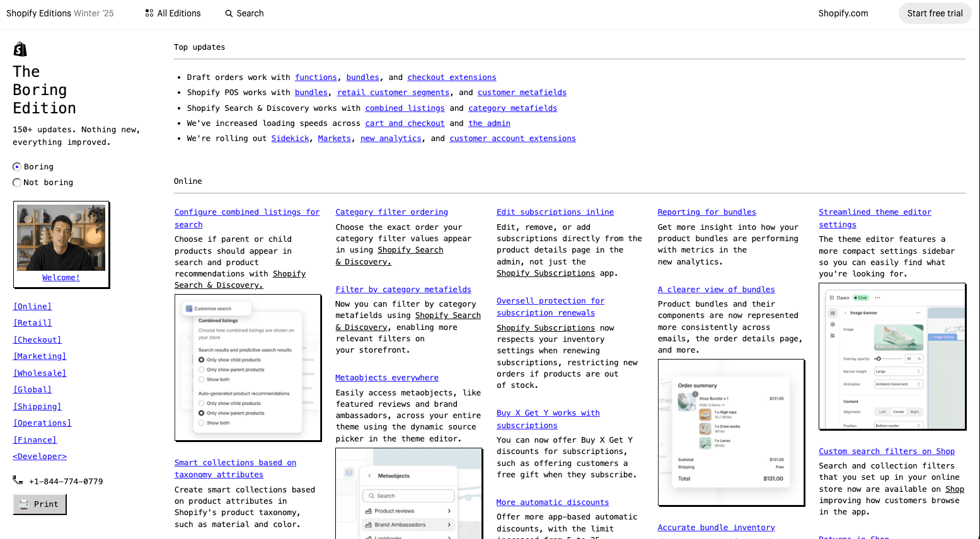Jump to the [Wholesale] section
980x539 pixels.
click(x=40, y=373)
